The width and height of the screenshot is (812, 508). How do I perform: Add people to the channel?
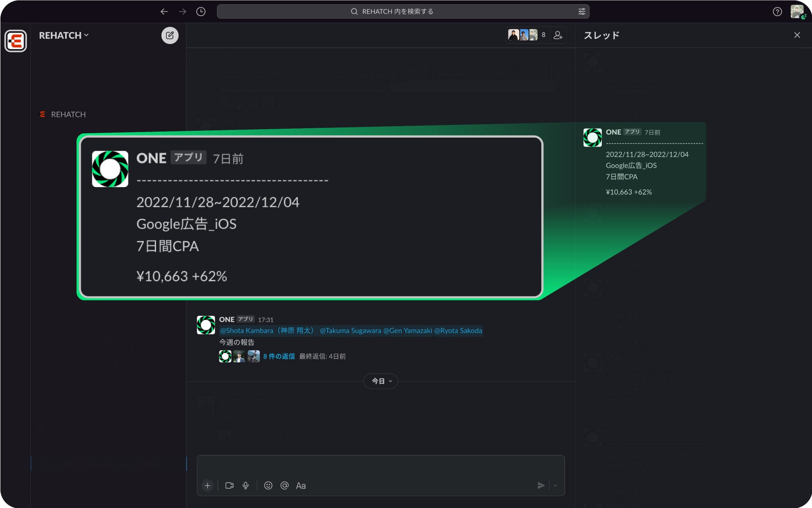pyautogui.click(x=558, y=35)
